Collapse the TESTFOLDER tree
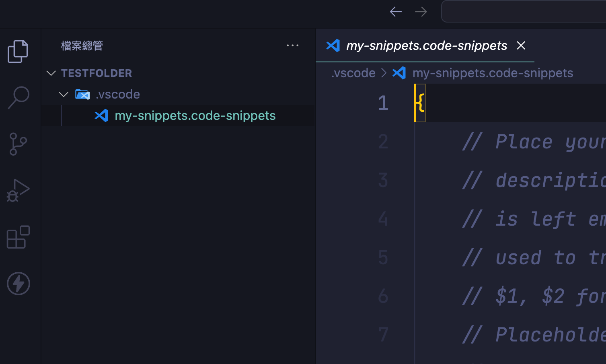 tap(51, 73)
